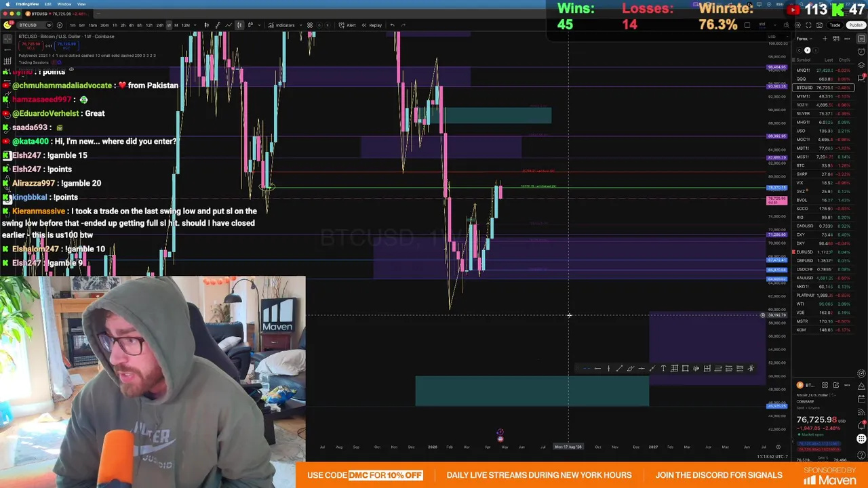Open the Forex watchlist dropdown
868x488 pixels.
804,39
